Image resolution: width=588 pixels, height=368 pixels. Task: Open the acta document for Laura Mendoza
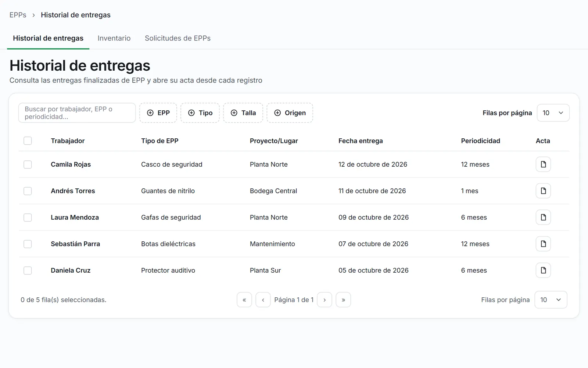(x=543, y=217)
